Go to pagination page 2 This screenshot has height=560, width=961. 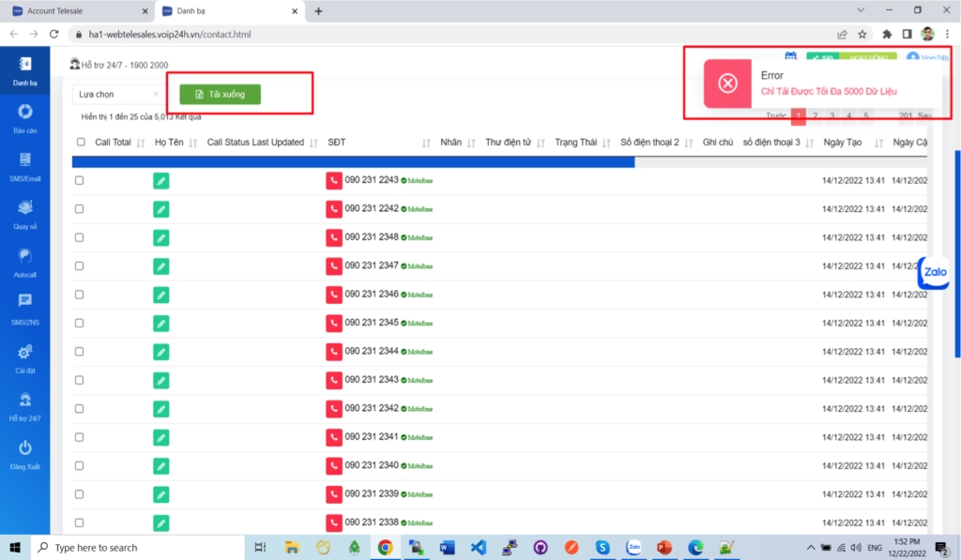pyautogui.click(x=816, y=116)
